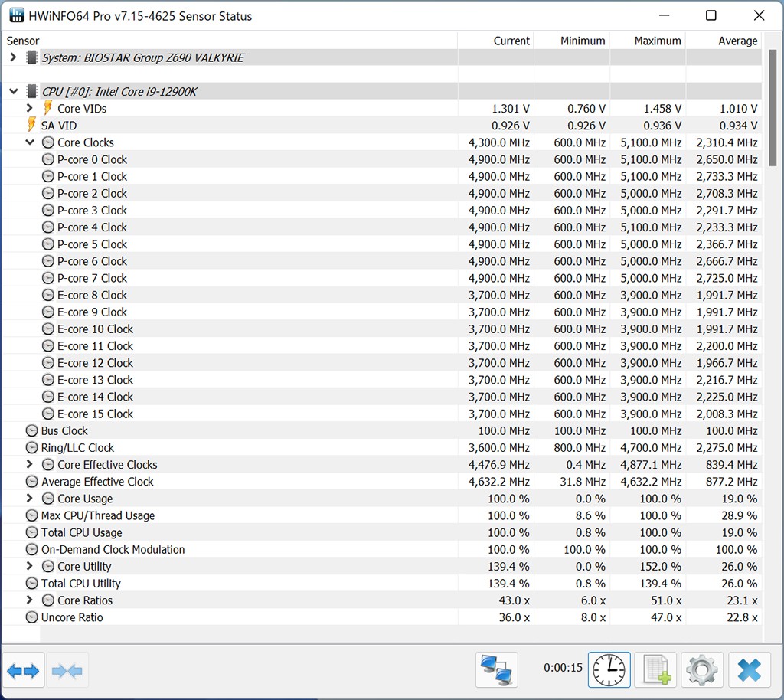Open the network remote monitoring icon
Screen dimensions: 784x700
click(496, 671)
